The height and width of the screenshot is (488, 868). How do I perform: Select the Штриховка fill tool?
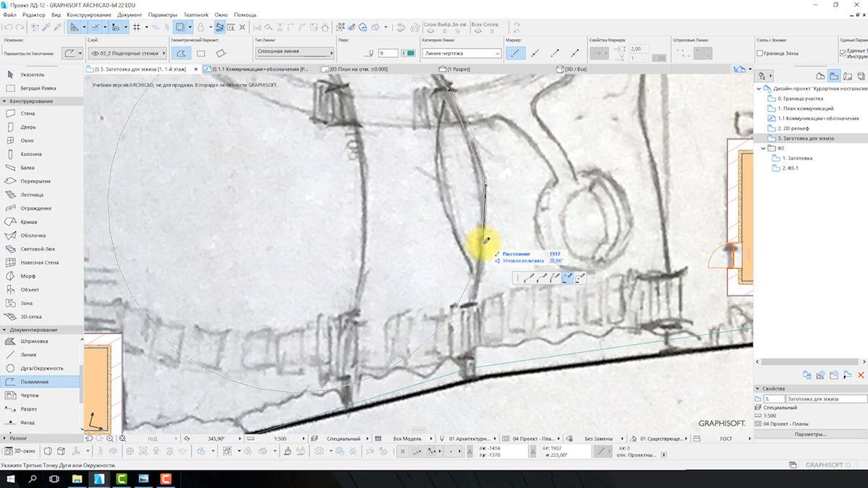(41, 341)
